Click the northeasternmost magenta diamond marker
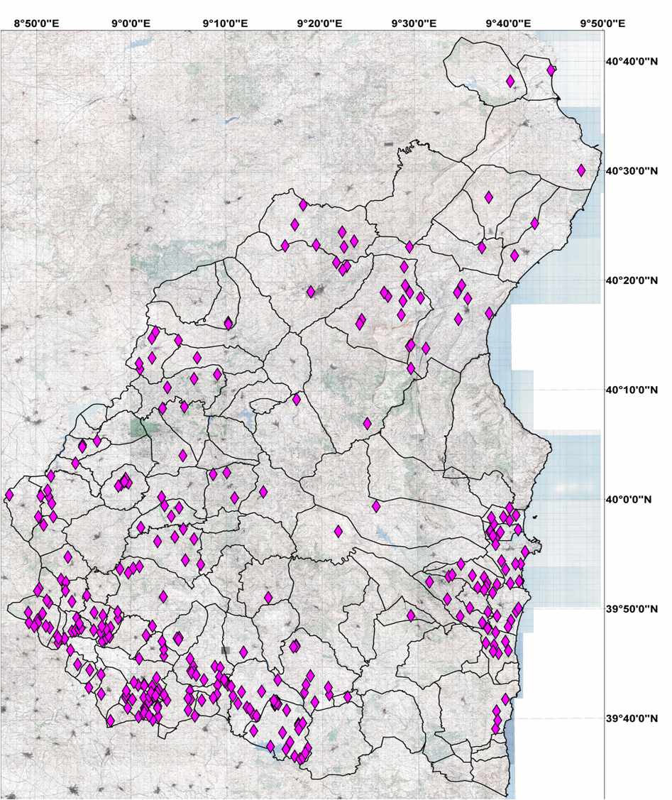This screenshot has width=672, height=800. (x=551, y=70)
